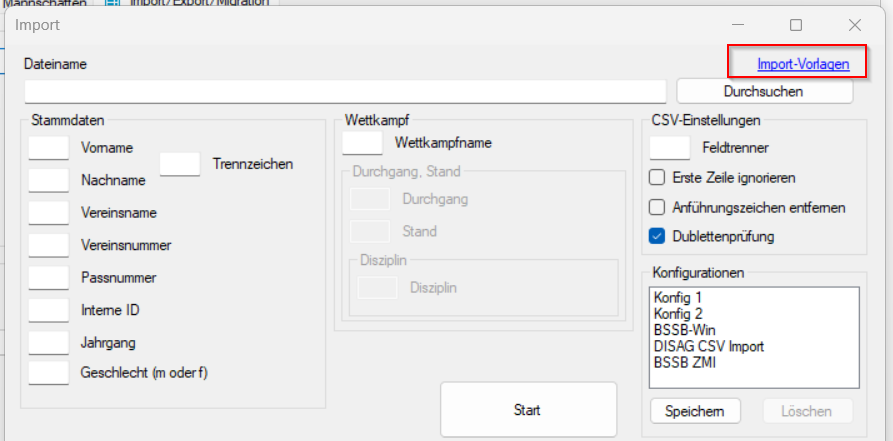Focus the Nachname column field
Screen dimensions: 893x441
tap(48, 180)
